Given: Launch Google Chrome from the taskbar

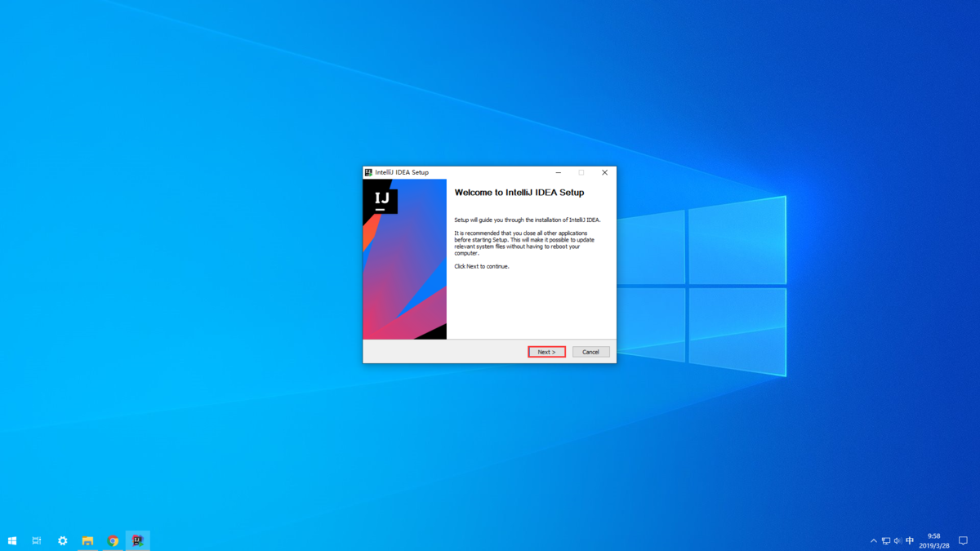Looking at the screenshot, I should pos(113,540).
